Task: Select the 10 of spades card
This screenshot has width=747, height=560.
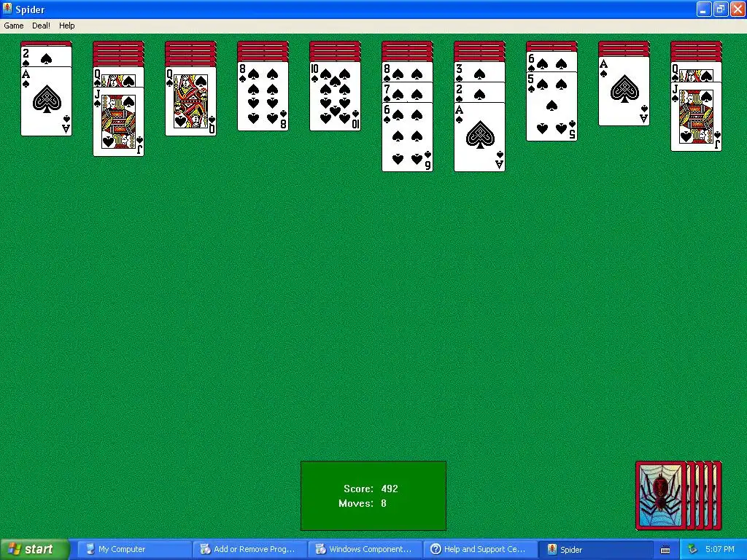Action: (335, 96)
